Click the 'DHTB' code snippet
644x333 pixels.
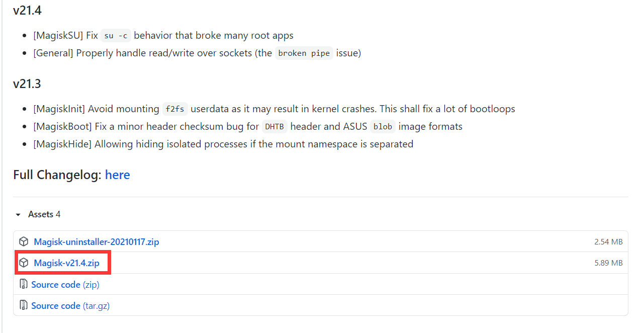tap(274, 127)
